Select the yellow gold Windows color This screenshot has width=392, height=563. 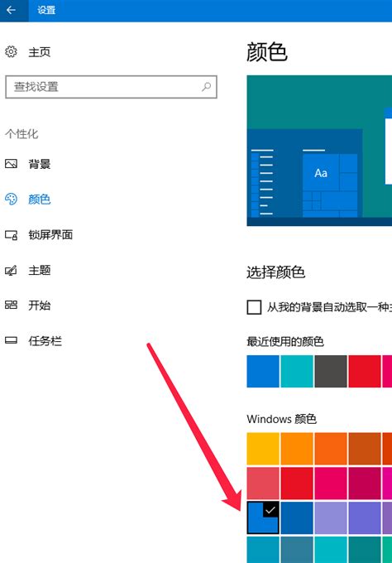(x=263, y=449)
